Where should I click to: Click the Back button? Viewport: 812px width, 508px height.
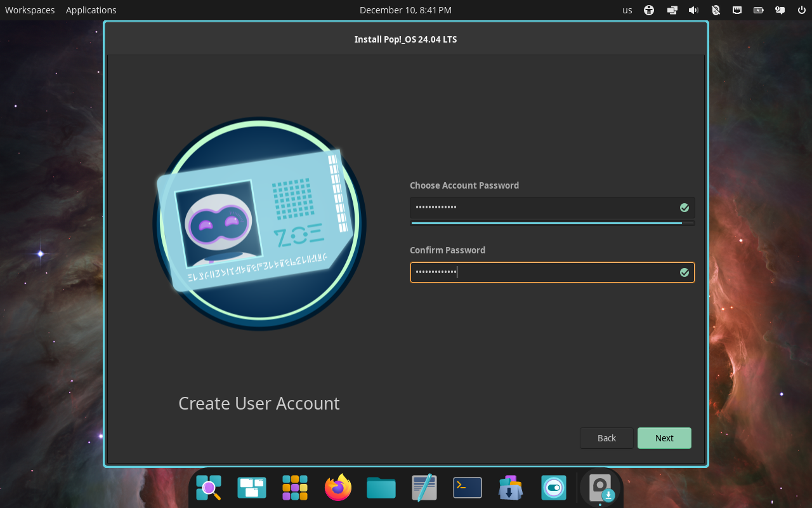tap(606, 438)
